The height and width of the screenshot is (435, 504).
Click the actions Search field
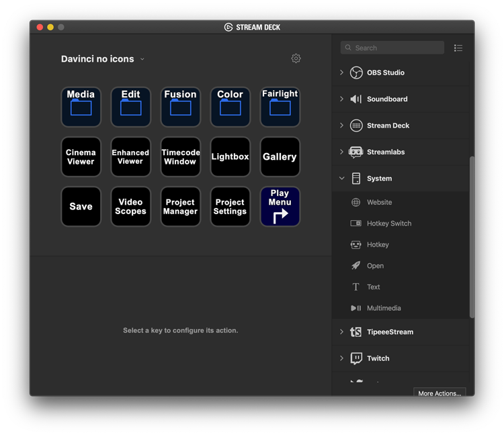pos(392,48)
